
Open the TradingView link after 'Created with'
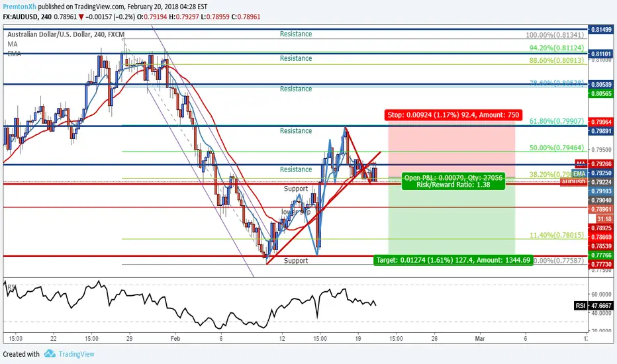76,354
